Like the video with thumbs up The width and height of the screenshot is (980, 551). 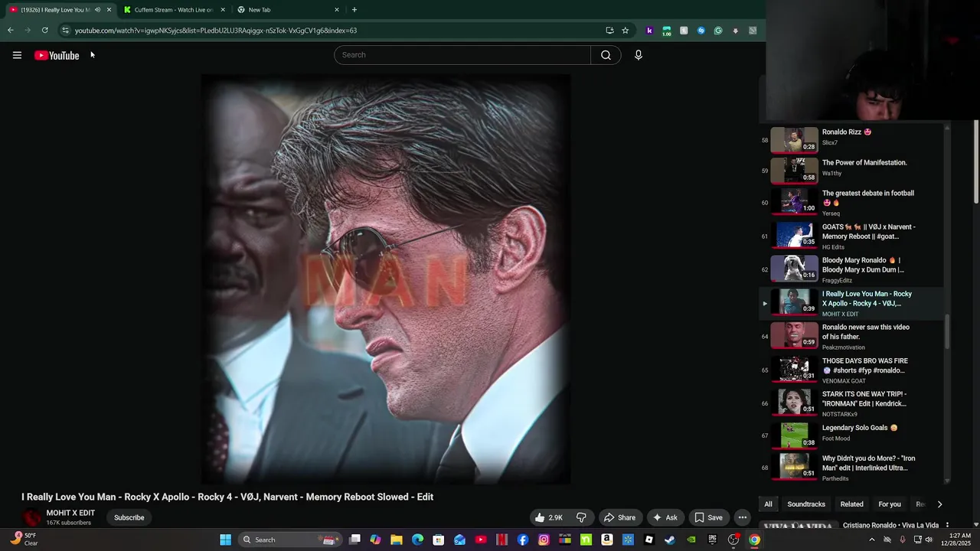pyautogui.click(x=549, y=517)
